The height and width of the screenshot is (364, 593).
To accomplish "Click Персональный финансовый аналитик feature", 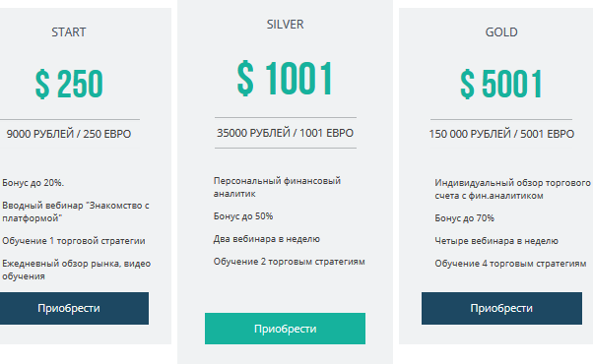I will [x=277, y=187].
